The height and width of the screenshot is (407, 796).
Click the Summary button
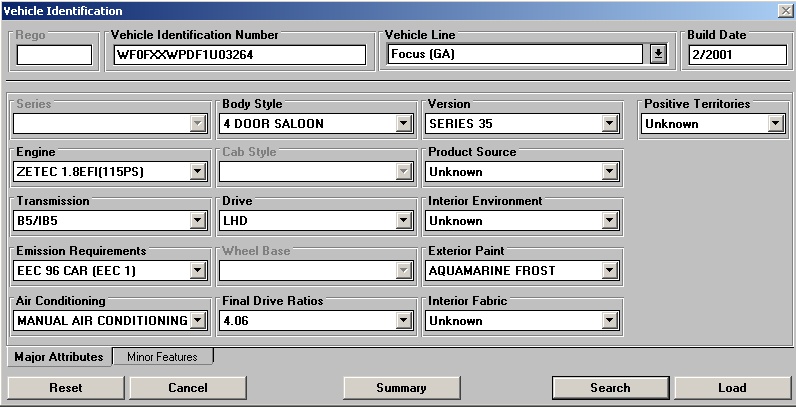[x=401, y=388]
